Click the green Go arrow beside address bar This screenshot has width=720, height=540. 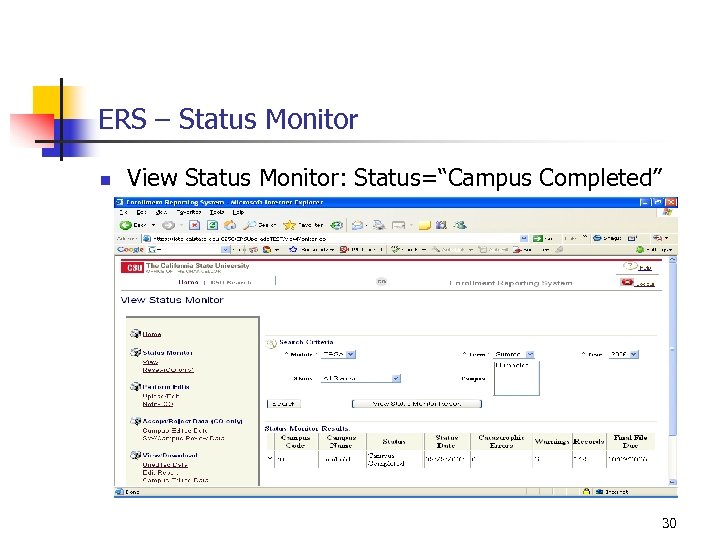537,238
